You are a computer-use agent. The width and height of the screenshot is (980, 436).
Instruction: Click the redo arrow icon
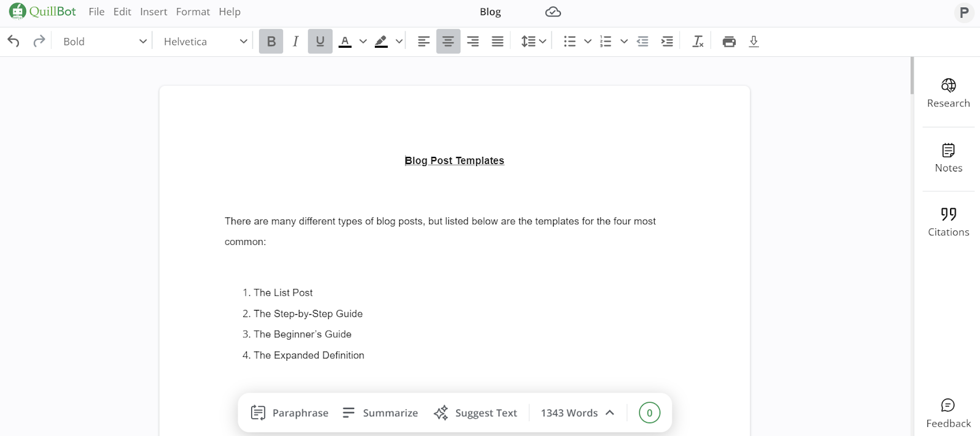(39, 41)
